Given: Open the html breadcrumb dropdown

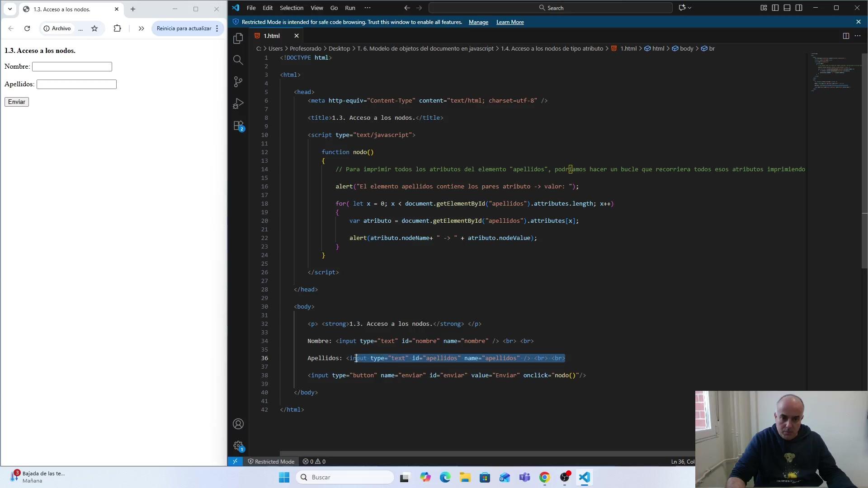Looking at the screenshot, I should coord(654,48).
